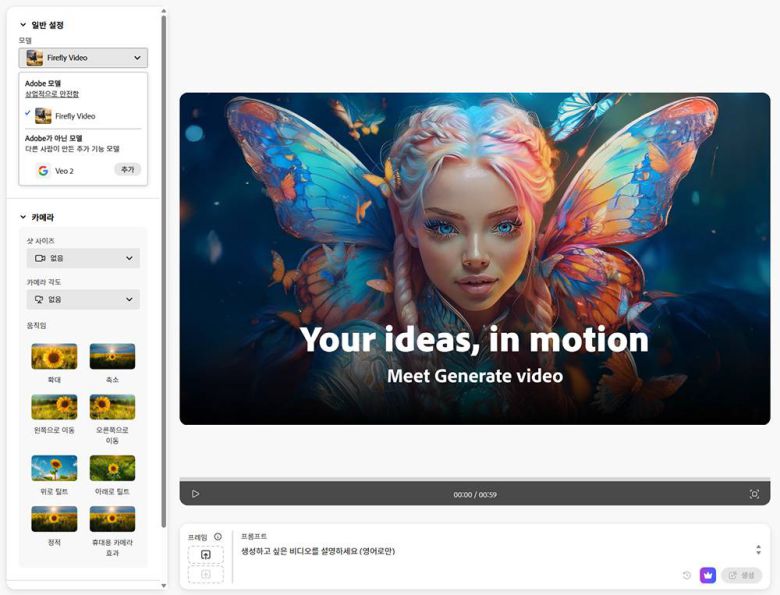Choose the 위로 틸트 camera motion
The width and height of the screenshot is (780, 595).
[x=54, y=468]
